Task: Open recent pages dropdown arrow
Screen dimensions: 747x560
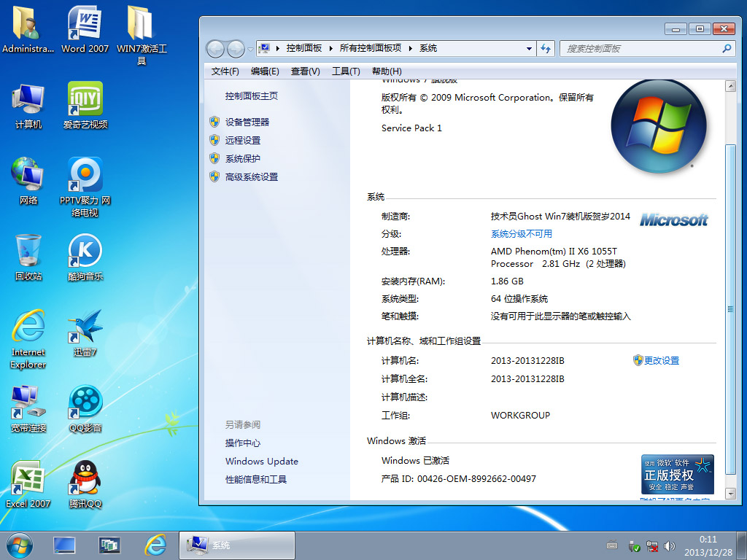Action: coord(251,49)
